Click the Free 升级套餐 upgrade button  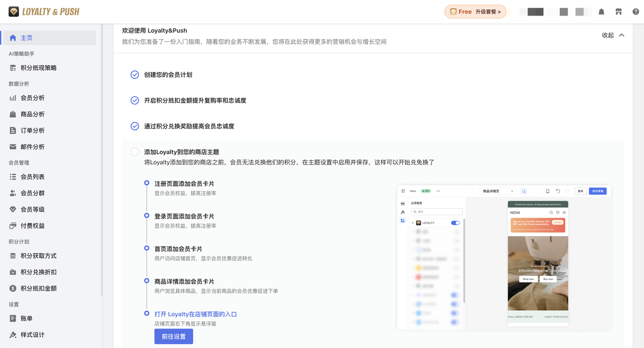pos(475,12)
